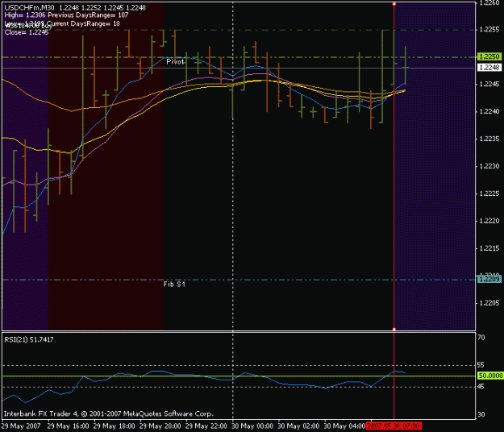Image resolution: width=504 pixels, height=432 pixels.
Task: Click the 1.2225 price axis label
Action: tap(489, 193)
